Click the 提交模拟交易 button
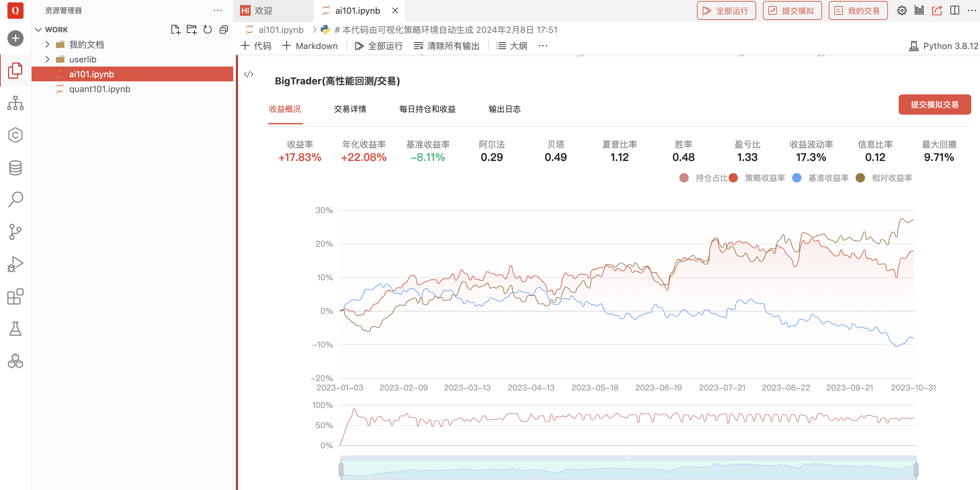Image resolution: width=980 pixels, height=490 pixels. coord(934,105)
